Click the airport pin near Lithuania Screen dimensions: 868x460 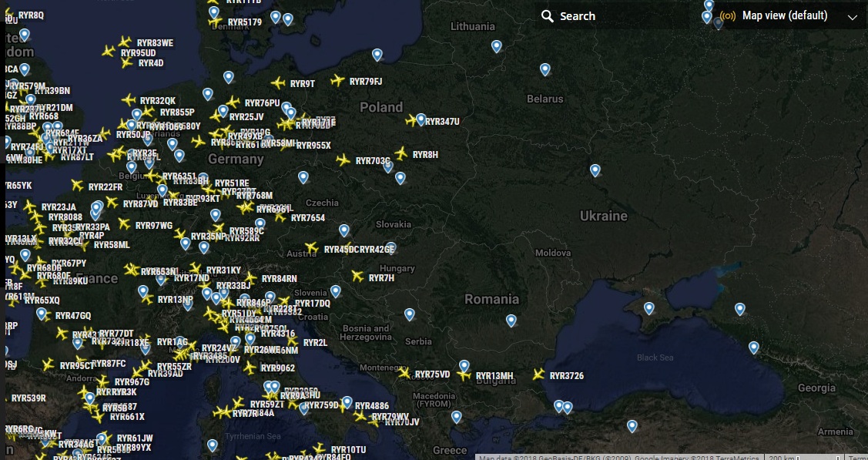497,46
